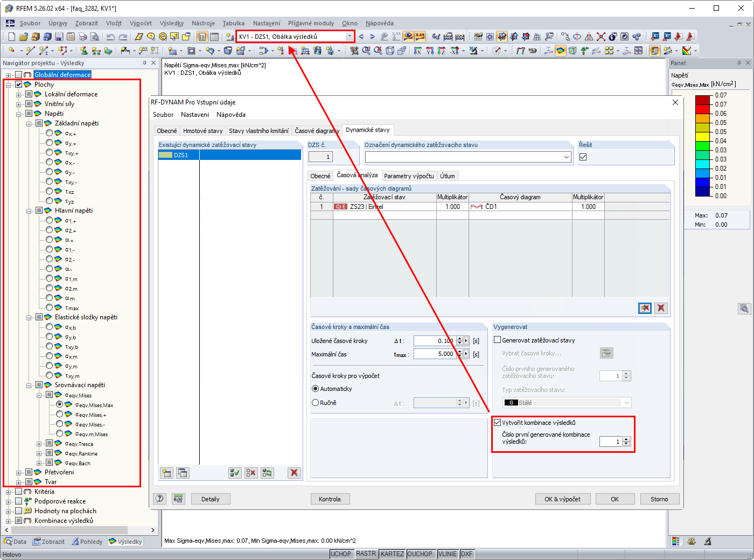754x560 pixels.
Task: Switch to Hmotové stavy tab
Action: pyautogui.click(x=203, y=131)
